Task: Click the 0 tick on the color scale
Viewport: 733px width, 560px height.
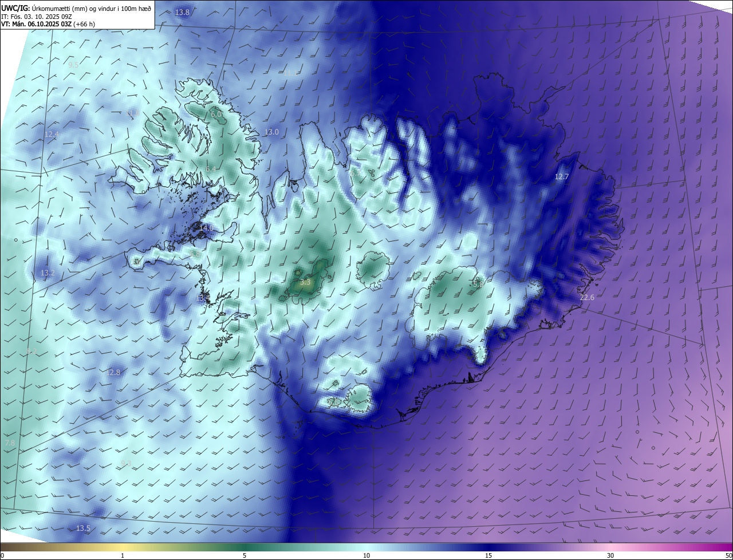Action: coord(2,555)
